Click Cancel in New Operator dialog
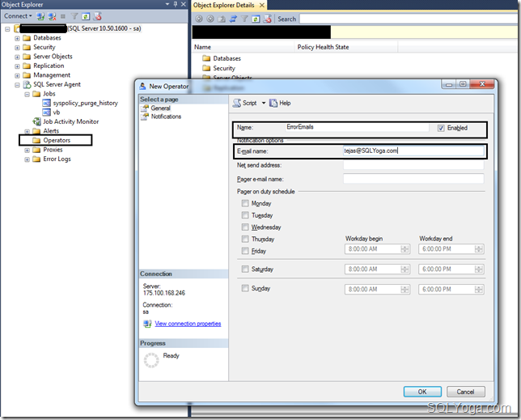This screenshot has width=521, height=420. click(x=465, y=392)
